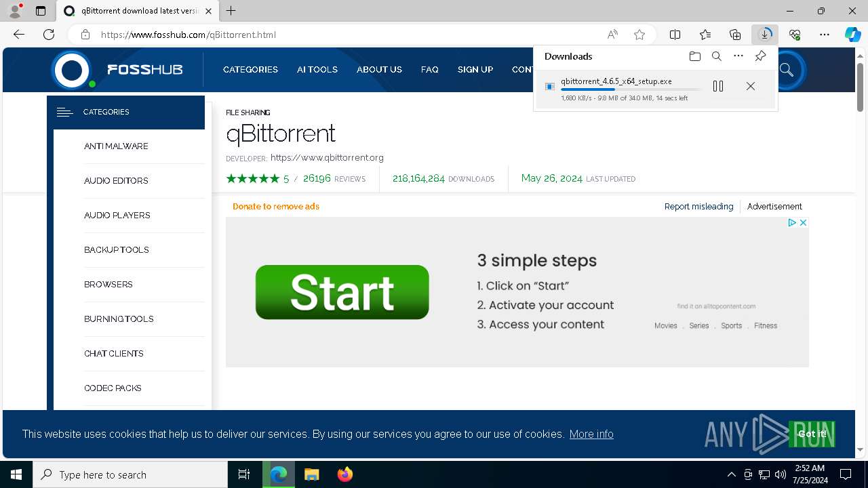
Task: Close the ad with X icon
Action: 803,222
